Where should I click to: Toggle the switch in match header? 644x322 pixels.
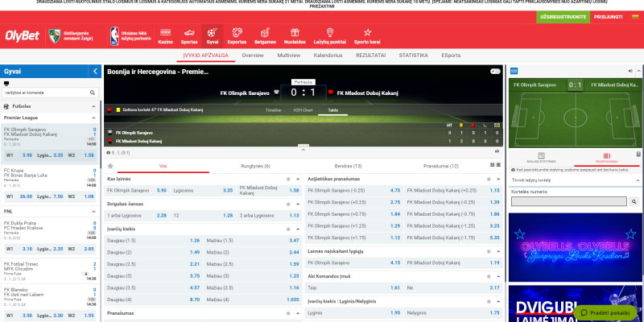[x=495, y=72]
